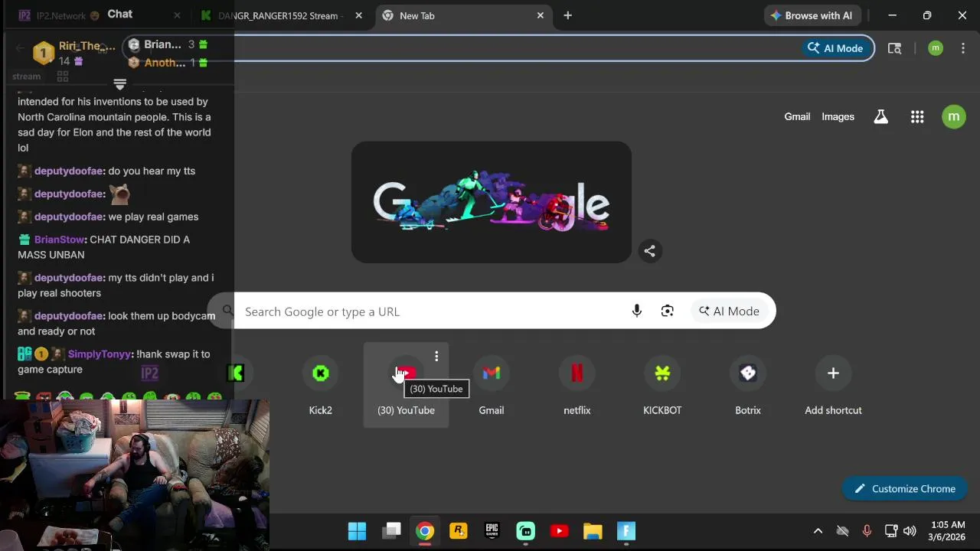Search by image with Google Lens icon
980x551 pixels.
(668, 311)
